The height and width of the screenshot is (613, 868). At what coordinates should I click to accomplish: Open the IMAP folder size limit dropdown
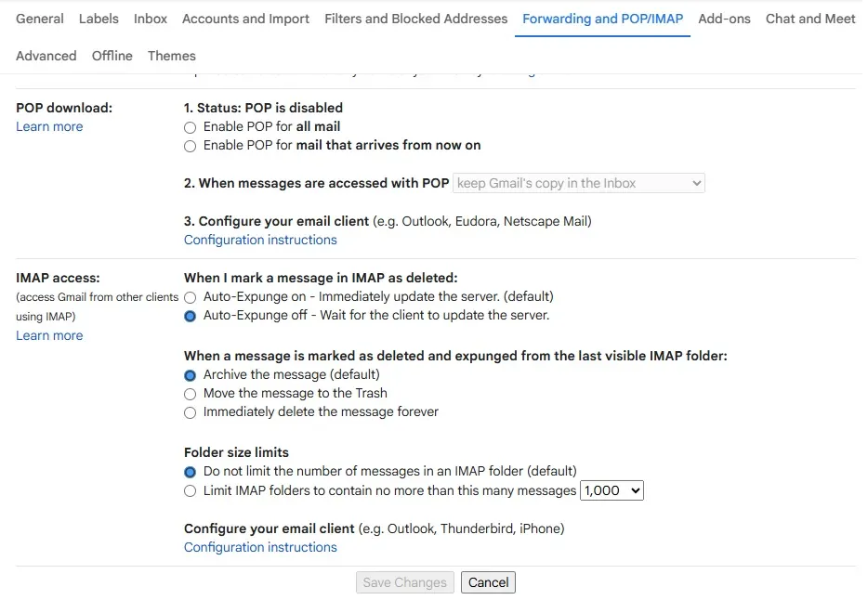(x=612, y=490)
